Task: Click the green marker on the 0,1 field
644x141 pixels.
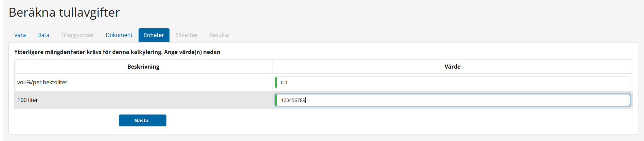Action: [276, 83]
